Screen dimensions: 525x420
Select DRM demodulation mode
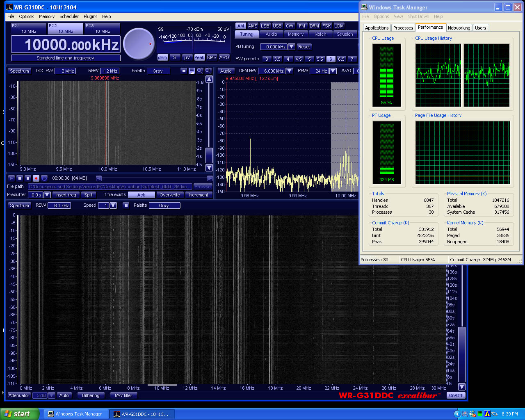[315, 26]
